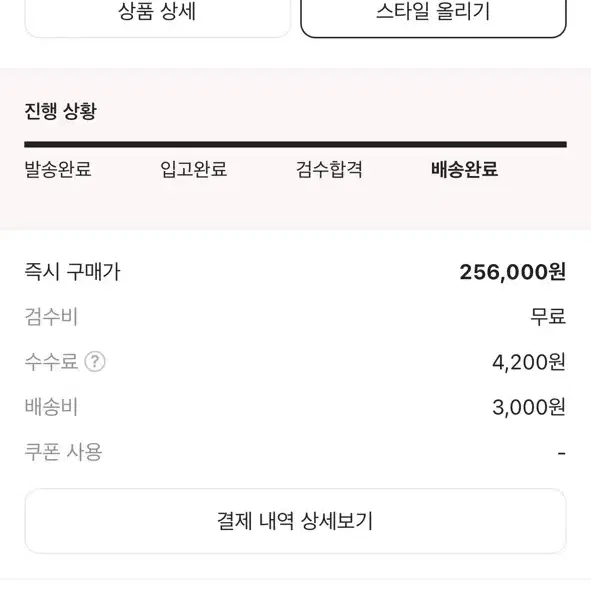Click the 무료 inspection fee value
591x591 pixels.
tap(548, 317)
